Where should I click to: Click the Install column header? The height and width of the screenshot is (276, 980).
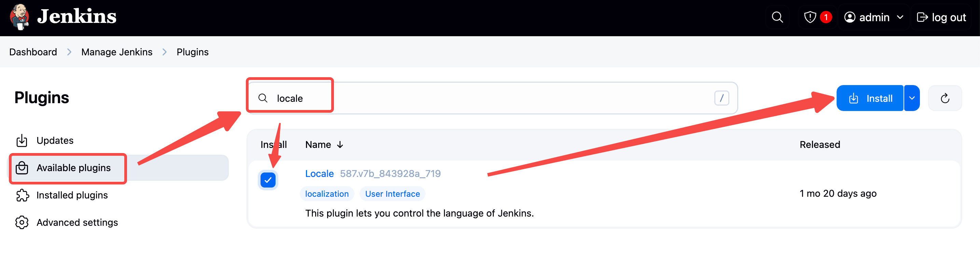pos(274,145)
